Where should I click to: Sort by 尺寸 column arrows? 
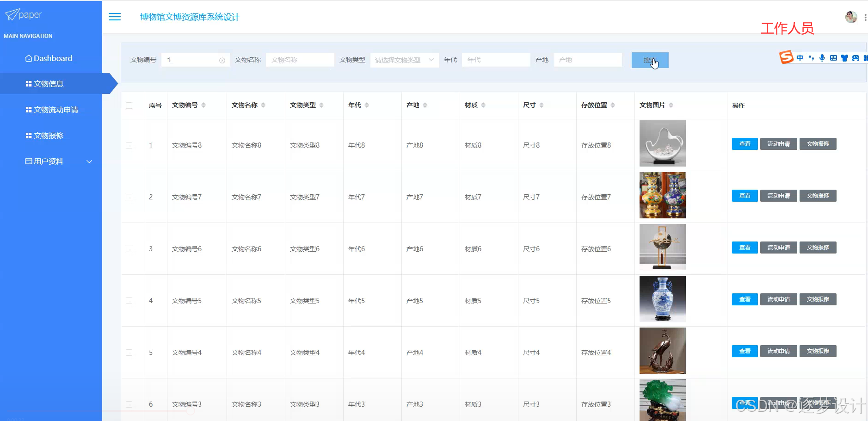(542, 105)
